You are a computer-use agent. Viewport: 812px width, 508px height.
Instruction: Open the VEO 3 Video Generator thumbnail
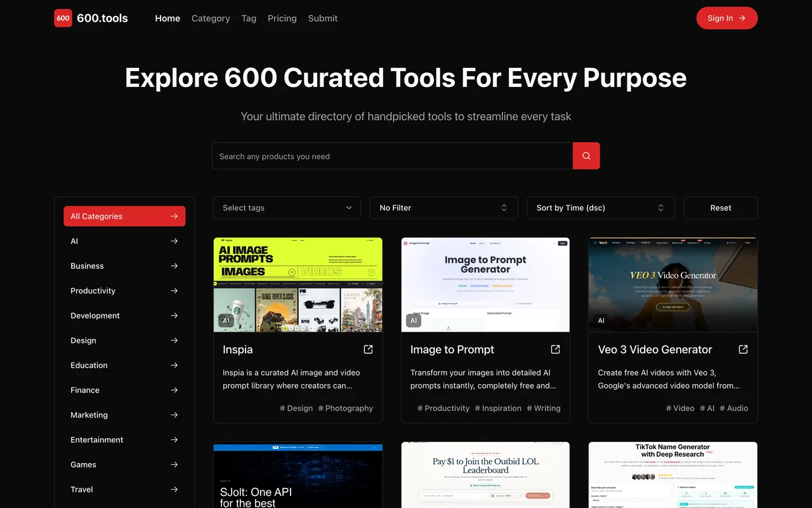click(673, 285)
